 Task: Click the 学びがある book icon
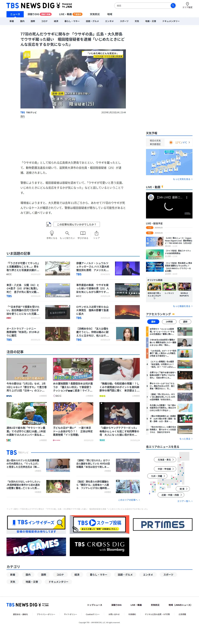click(x=83, y=233)
